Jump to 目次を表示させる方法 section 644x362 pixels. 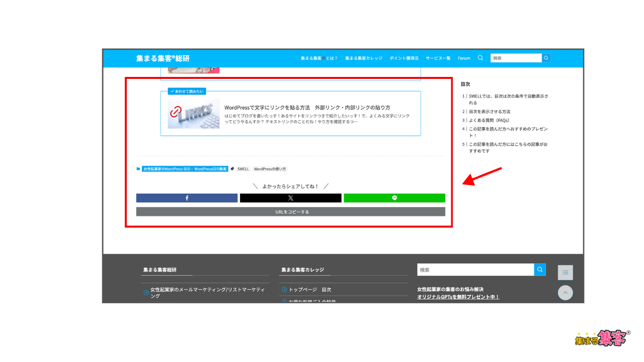coord(490,112)
